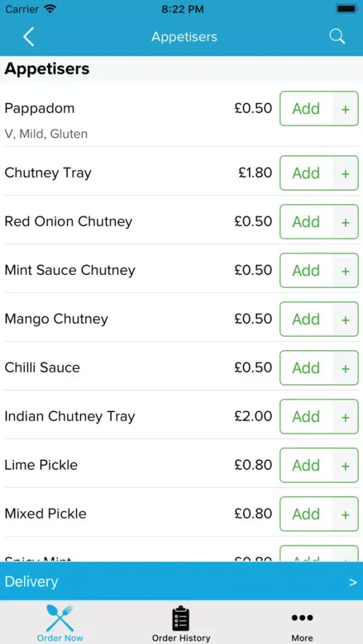Tap the plus icon for Mango Chutney
The height and width of the screenshot is (644, 363).
346,319
